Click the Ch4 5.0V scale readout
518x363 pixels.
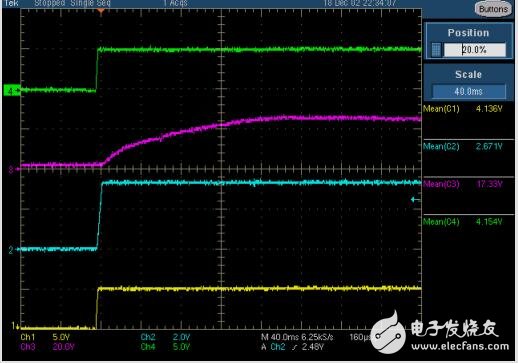(165, 347)
